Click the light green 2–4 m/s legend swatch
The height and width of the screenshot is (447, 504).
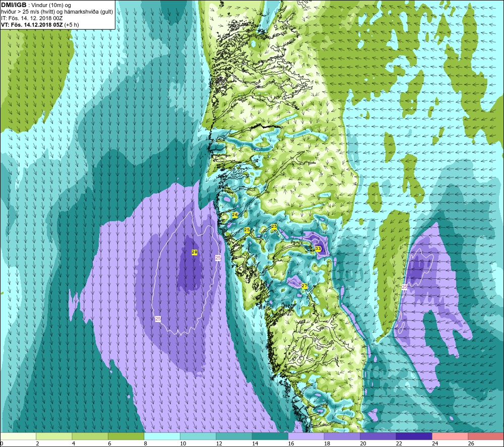point(54,436)
